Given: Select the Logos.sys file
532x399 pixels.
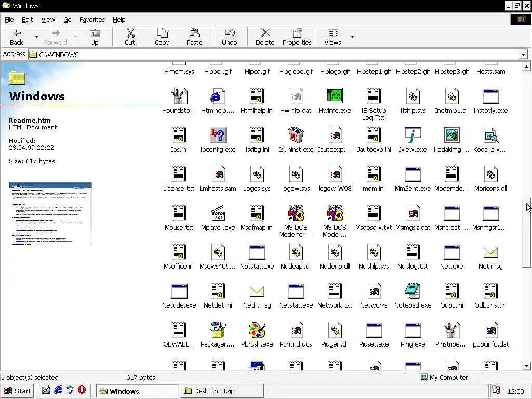Looking at the screenshot, I should [x=257, y=174].
